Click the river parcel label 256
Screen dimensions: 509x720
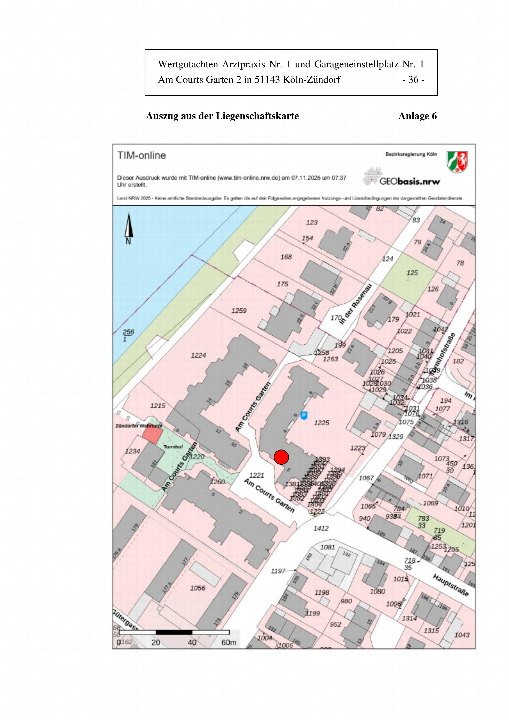click(128, 332)
